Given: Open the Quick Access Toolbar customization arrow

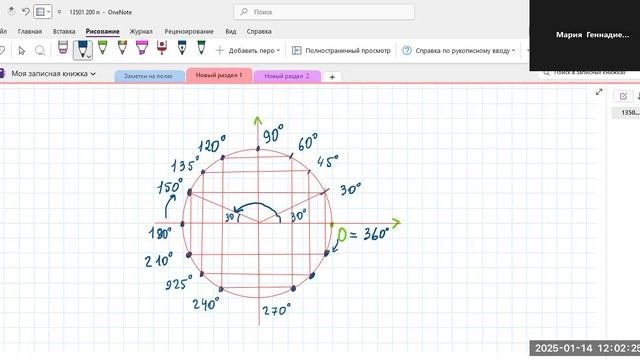Looking at the screenshot, I should 59,12.
